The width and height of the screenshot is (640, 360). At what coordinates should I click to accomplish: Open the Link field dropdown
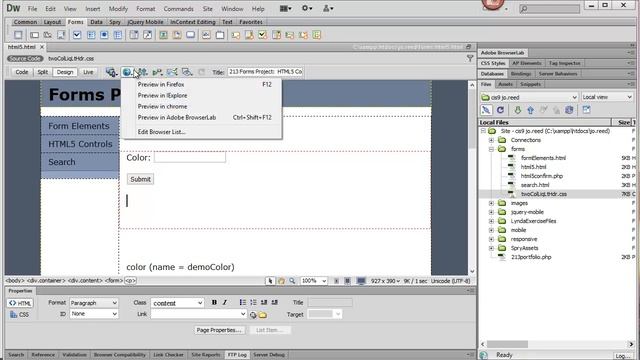[x=199, y=314]
